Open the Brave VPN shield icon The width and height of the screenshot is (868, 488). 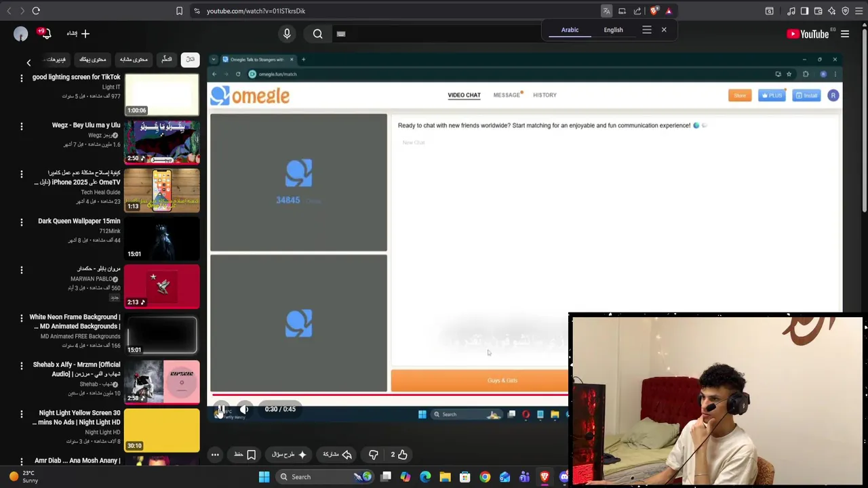tap(845, 11)
